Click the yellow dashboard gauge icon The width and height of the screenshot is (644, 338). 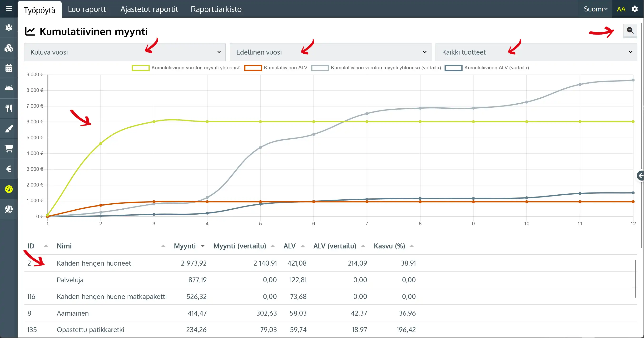pyautogui.click(x=9, y=189)
